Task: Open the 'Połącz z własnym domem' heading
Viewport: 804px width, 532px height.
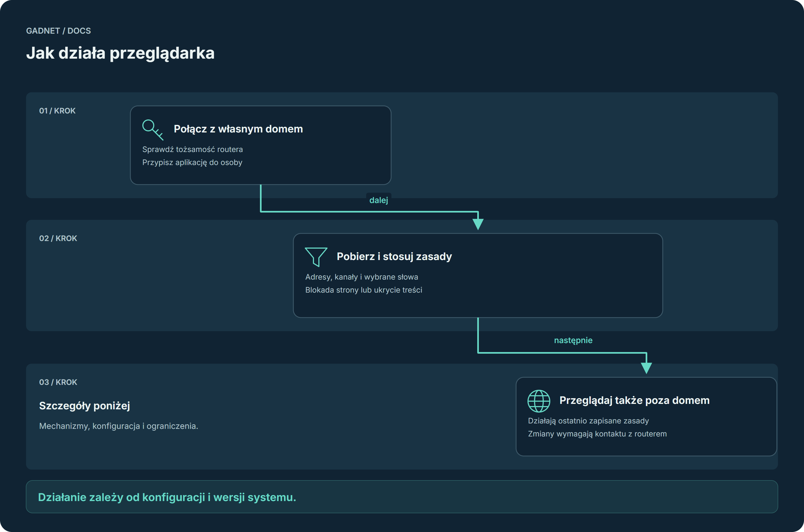Action: tap(238, 129)
